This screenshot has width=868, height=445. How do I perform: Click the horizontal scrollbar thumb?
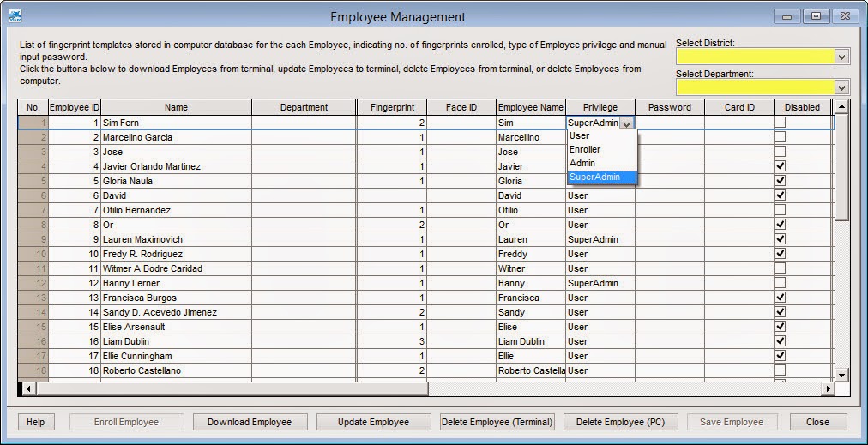tap(232, 388)
